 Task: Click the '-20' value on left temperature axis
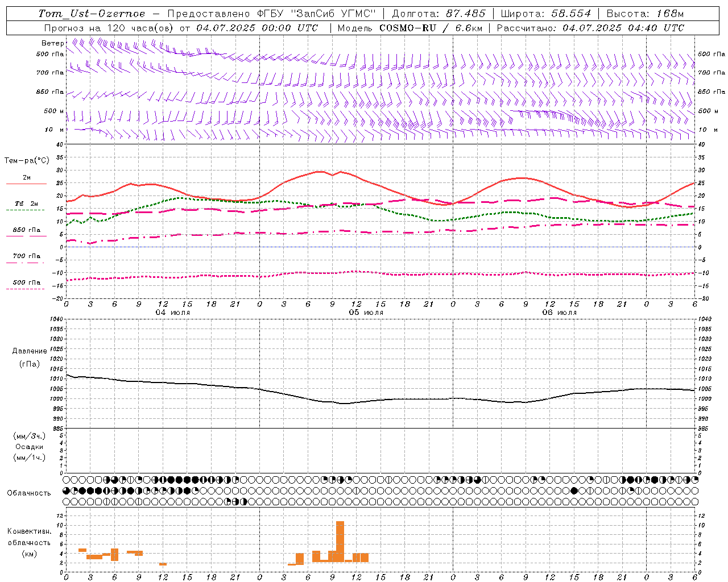pyautogui.click(x=59, y=298)
